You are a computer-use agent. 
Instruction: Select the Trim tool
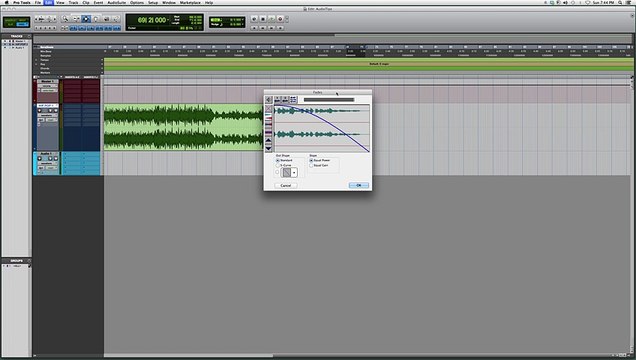coord(76,19)
